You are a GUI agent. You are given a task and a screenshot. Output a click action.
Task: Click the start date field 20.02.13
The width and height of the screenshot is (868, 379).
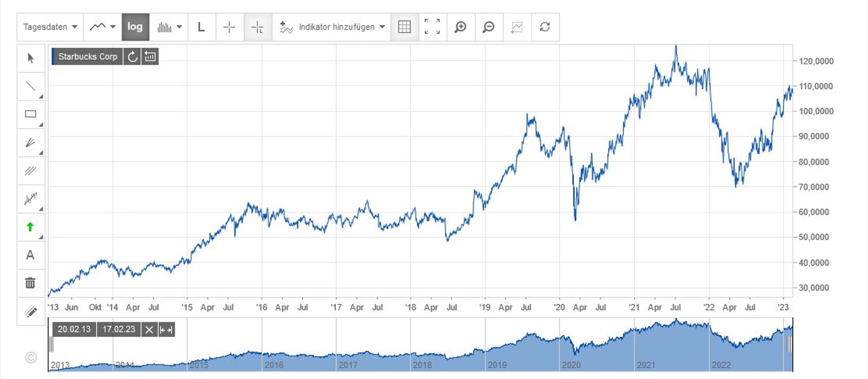[x=74, y=329]
